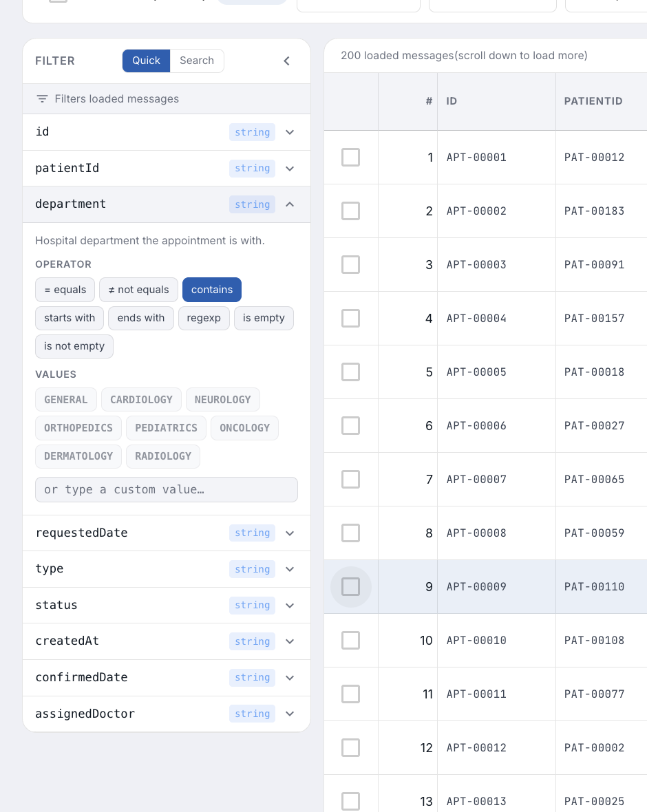Screen dimensions: 647x812
Task: Choose the is empty operator
Action: [264, 318]
